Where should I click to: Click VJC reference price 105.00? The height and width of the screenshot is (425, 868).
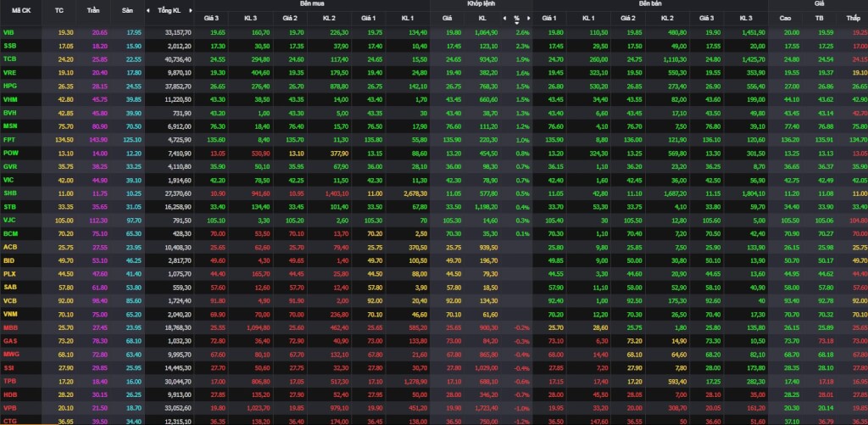64,220
